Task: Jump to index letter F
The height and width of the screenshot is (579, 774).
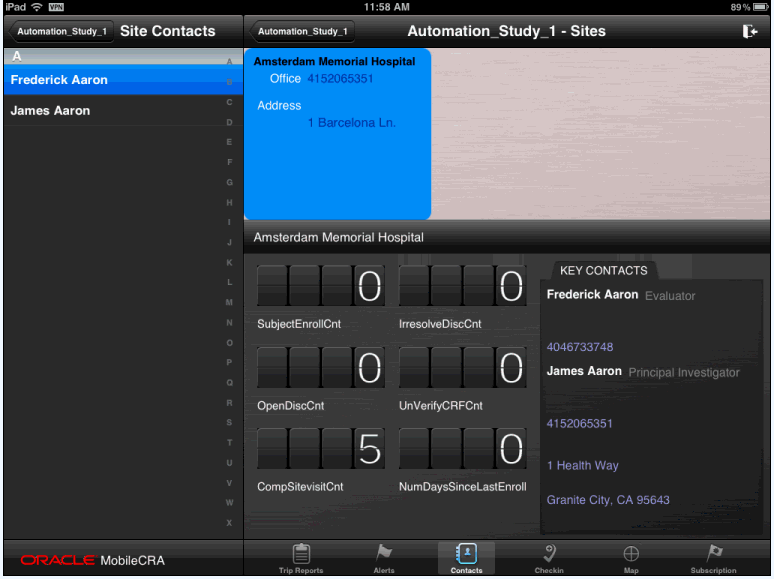Action: [229, 162]
